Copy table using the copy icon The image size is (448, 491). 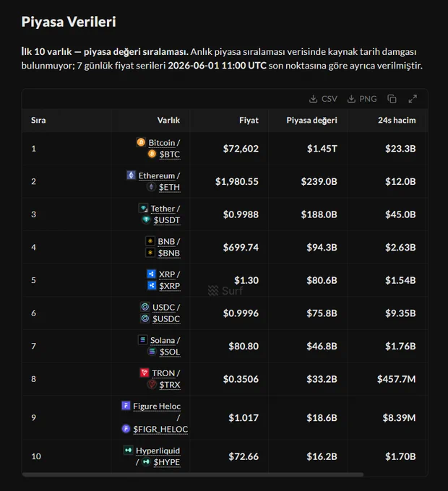[392, 99]
